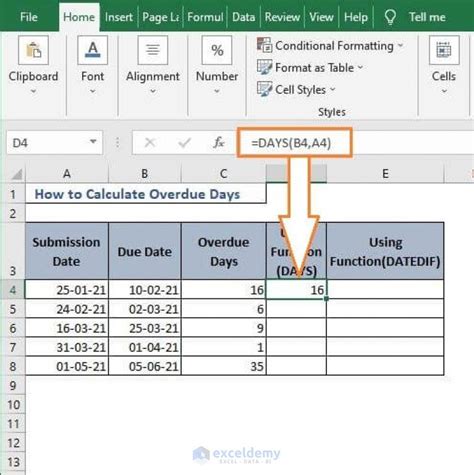The image size is (474, 475).
Task: Click the Alignment group icon
Action: [153, 50]
